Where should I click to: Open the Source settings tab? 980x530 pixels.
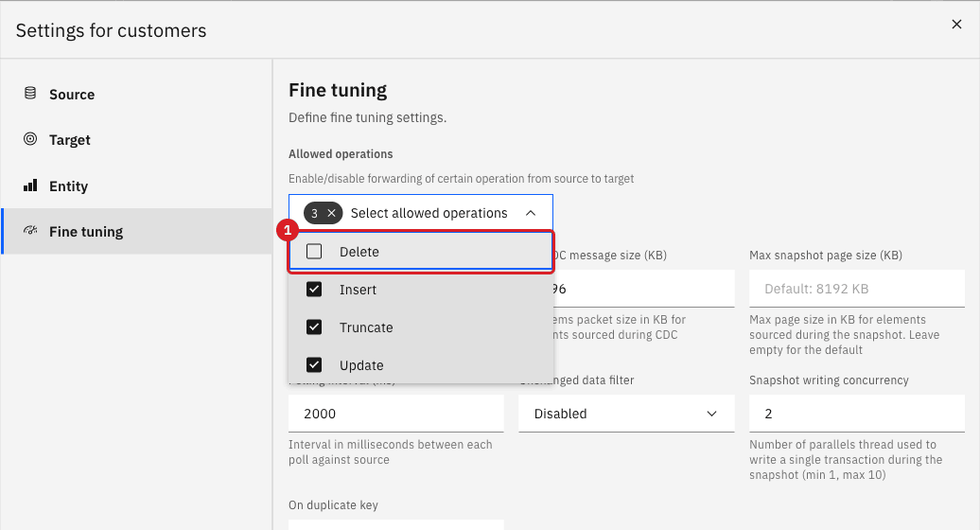click(x=137, y=95)
